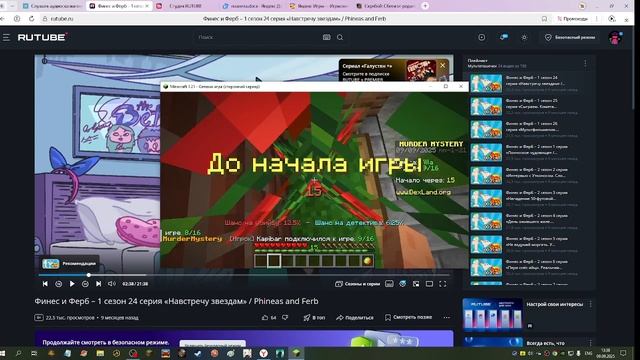The image size is (640, 360).
Task: Open the upload video circle icon
Action: pyautogui.click(x=482, y=37)
